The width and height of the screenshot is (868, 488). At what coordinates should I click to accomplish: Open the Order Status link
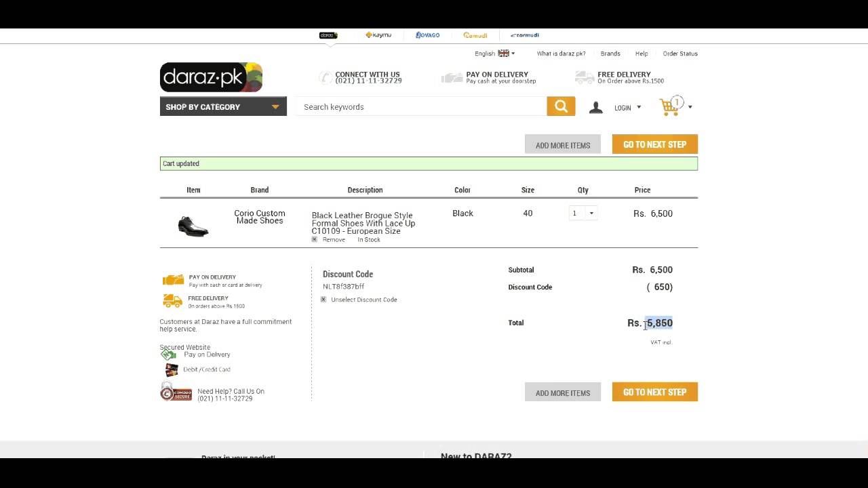coord(680,54)
